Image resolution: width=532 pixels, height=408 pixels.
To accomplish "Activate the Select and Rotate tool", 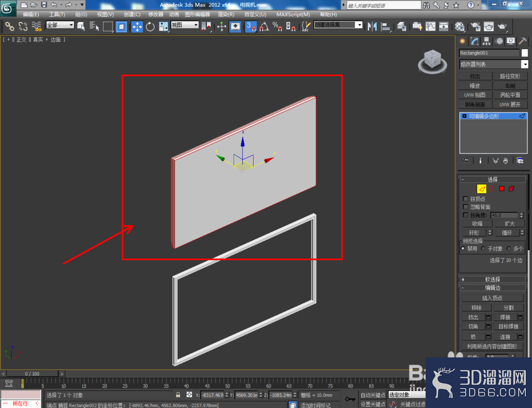I will click(x=150, y=26).
